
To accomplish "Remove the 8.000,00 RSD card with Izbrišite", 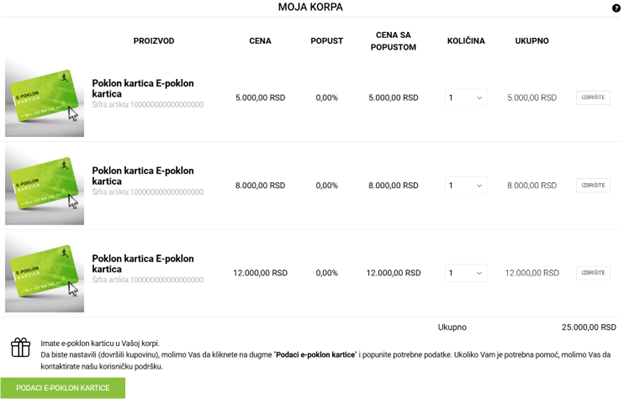I will pos(593,185).
